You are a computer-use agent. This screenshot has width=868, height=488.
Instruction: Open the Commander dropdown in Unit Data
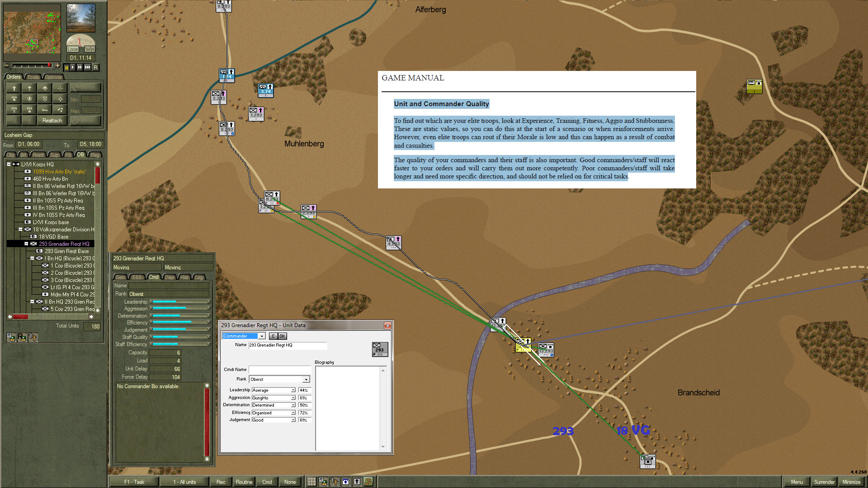click(261, 336)
